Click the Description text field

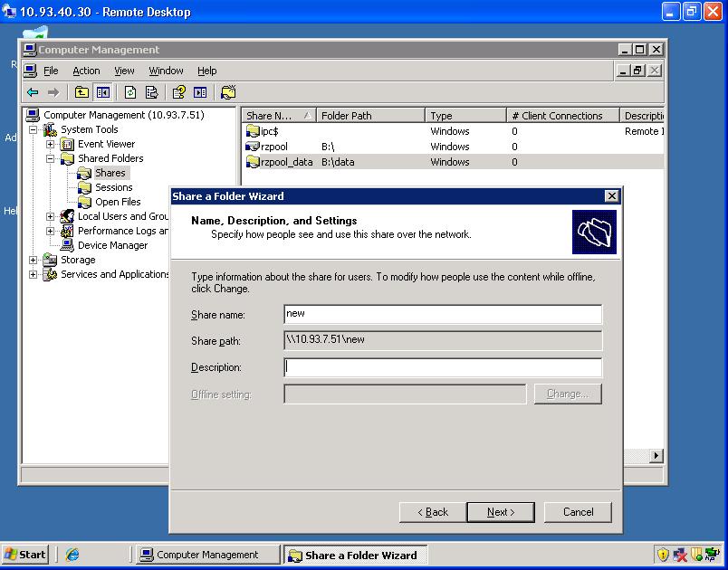point(443,367)
